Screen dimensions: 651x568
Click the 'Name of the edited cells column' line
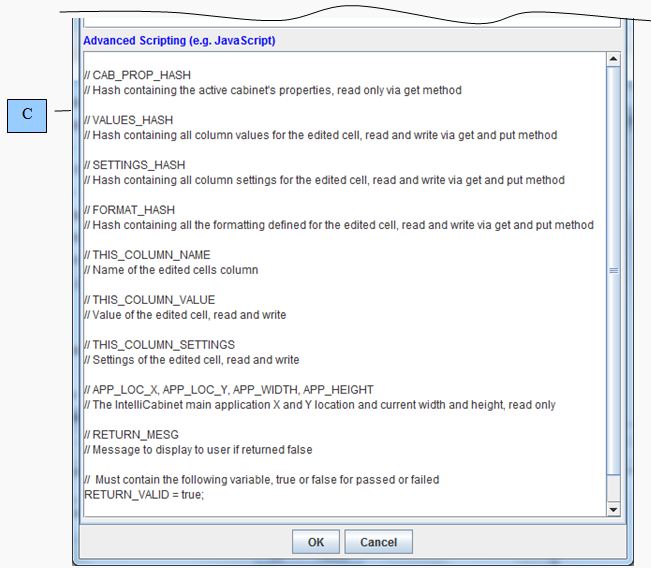171,270
